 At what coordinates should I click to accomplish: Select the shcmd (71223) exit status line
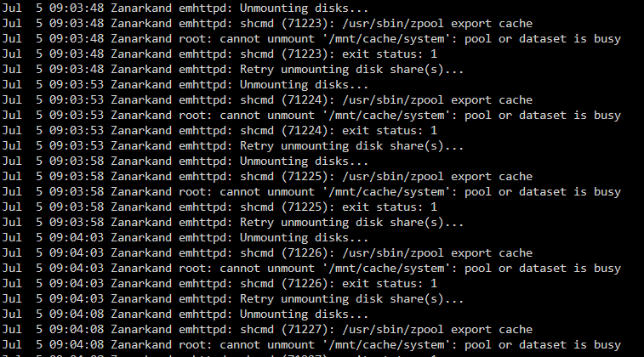click(x=219, y=54)
